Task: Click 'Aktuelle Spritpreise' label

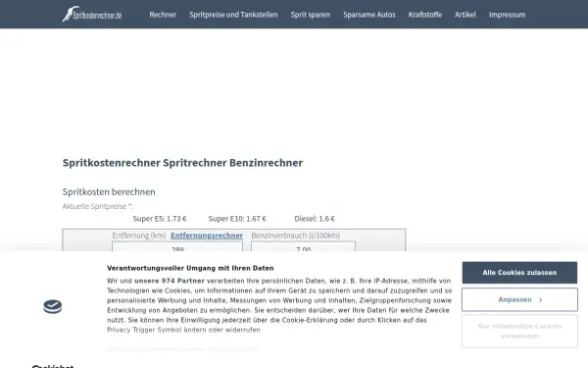Action: (97, 206)
